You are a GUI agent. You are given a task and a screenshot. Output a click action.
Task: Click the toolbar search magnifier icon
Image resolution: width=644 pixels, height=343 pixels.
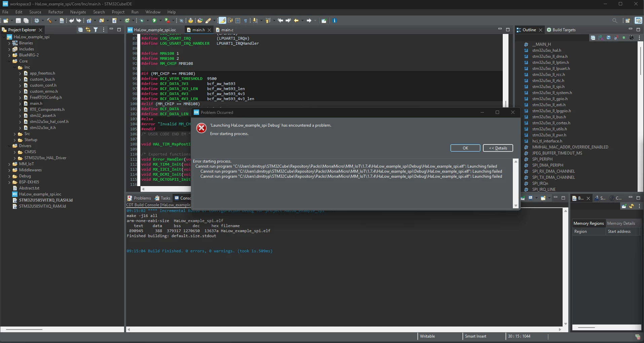[x=615, y=20]
